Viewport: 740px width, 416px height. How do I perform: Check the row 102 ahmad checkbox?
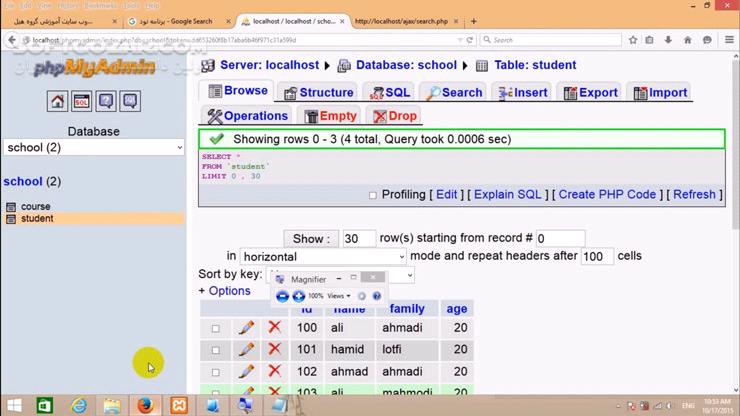pos(216,372)
